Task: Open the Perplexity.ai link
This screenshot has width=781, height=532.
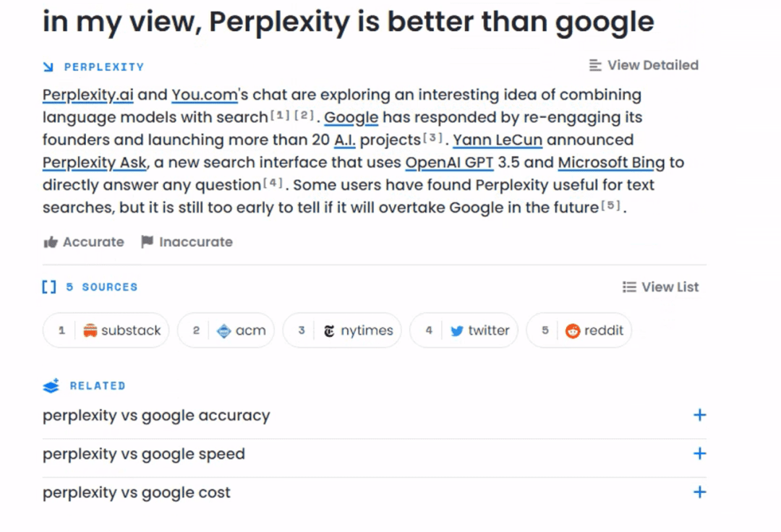Action: [x=88, y=94]
